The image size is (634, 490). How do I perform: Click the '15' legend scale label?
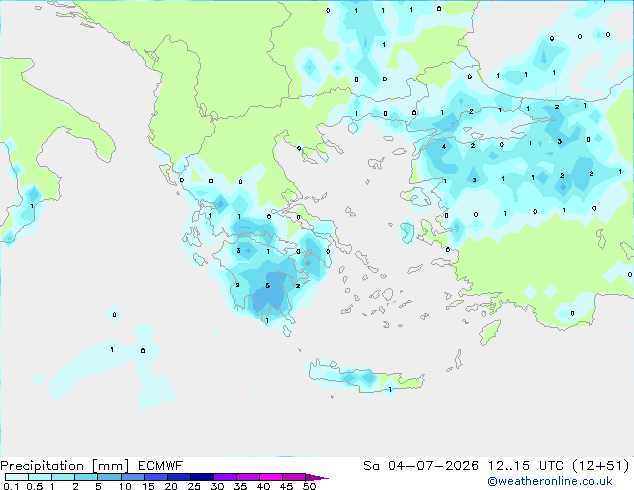pos(148,486)
